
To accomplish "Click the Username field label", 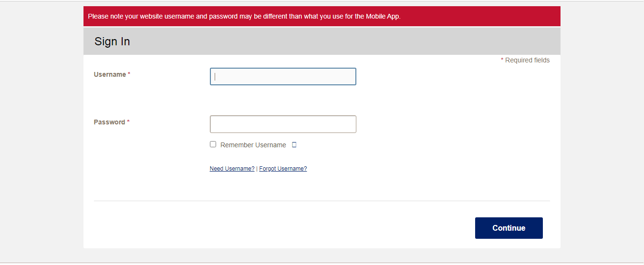I will pyautogui.click(x=110, y=74).
